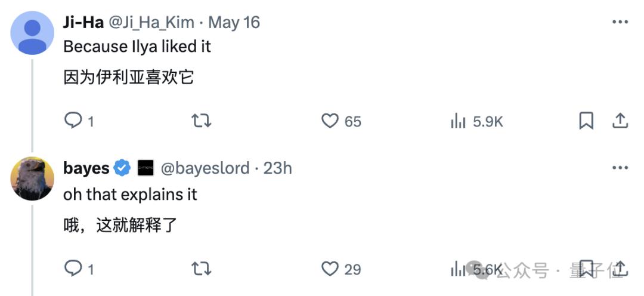Image resolution: width=644 pixels, height=296 pixels.
Task: Open bayes's eagle profile picture
Action: tap(32, 178)
